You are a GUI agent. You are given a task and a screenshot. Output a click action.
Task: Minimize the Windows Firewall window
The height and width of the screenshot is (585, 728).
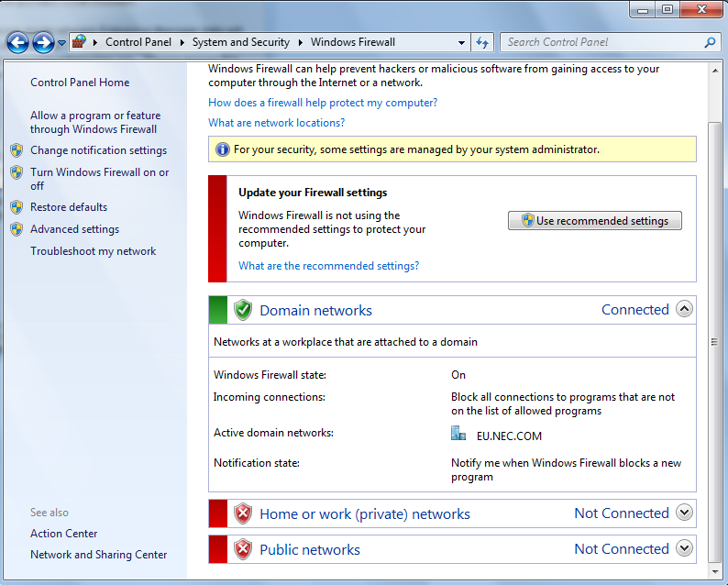(643, 10)
